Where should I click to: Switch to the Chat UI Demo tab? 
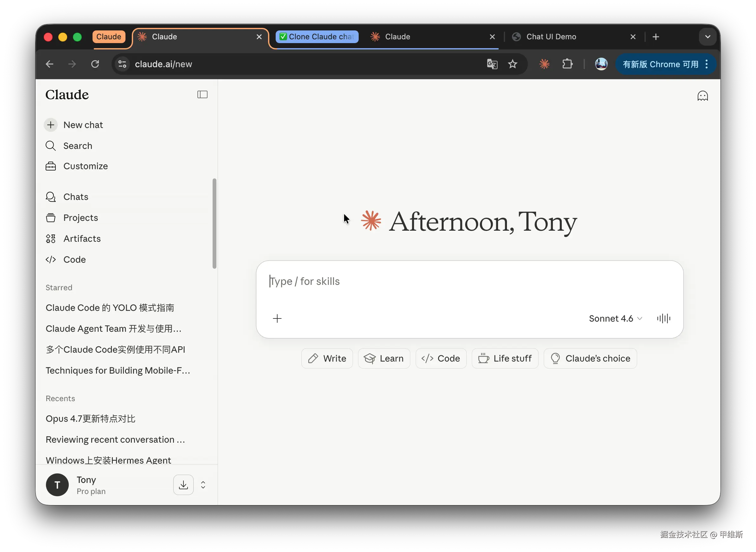551,37
